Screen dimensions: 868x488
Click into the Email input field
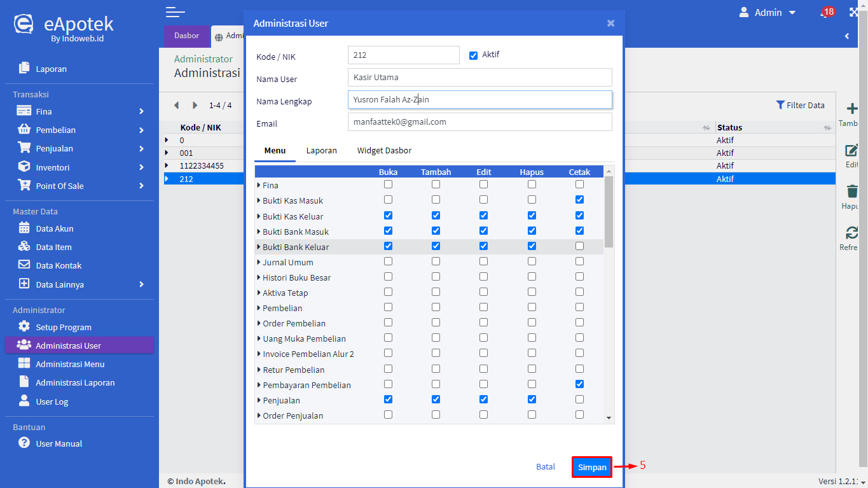(479, 122)
